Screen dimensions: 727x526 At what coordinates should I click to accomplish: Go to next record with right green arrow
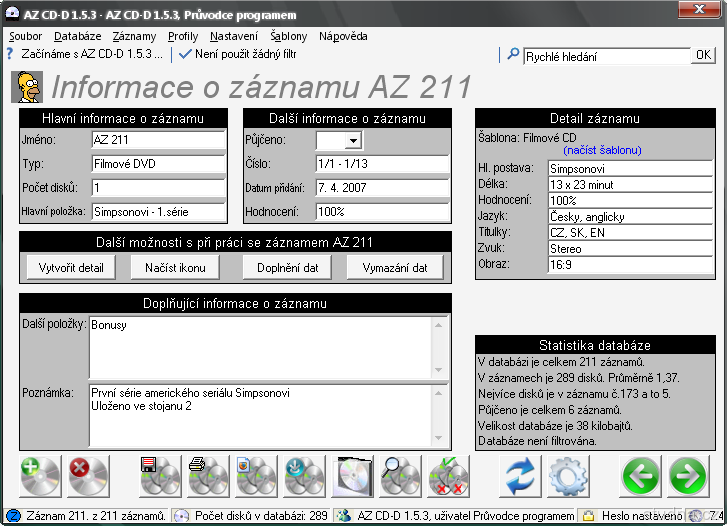click(689, 476)
